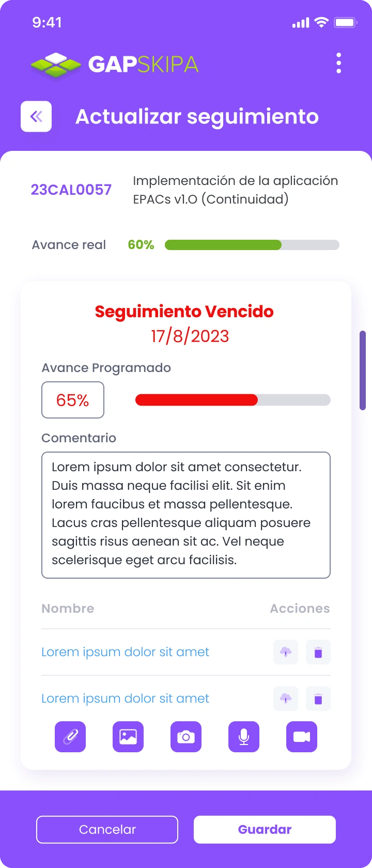
Task: Click the Guardar button
Action: 265,829
